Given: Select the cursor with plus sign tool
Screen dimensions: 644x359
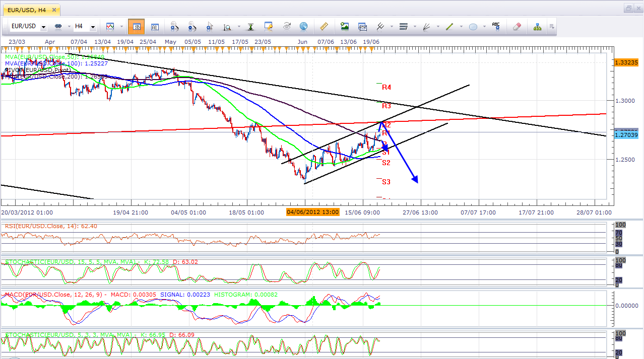Looking at the screenshot, I should click(210, 26).
